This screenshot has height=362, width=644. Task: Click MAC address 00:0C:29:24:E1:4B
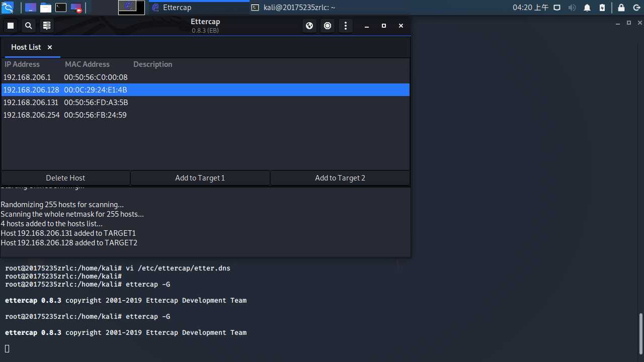click(96, 90)
